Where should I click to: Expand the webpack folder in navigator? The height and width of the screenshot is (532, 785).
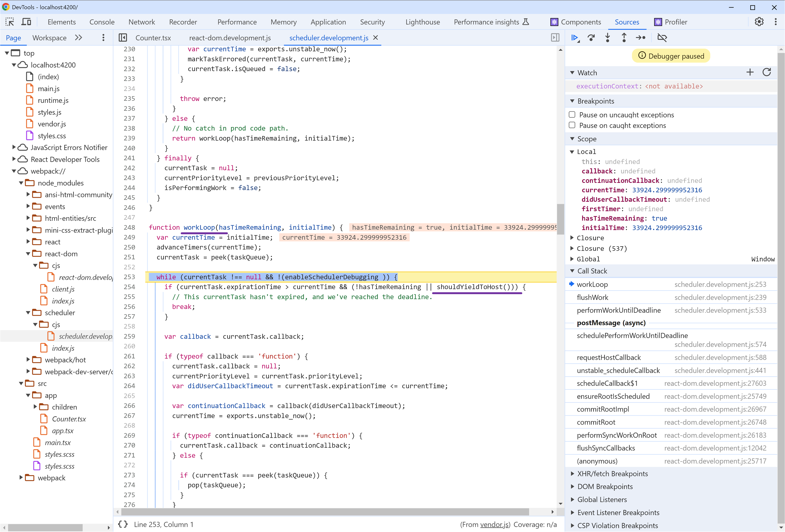pos(21,478)
